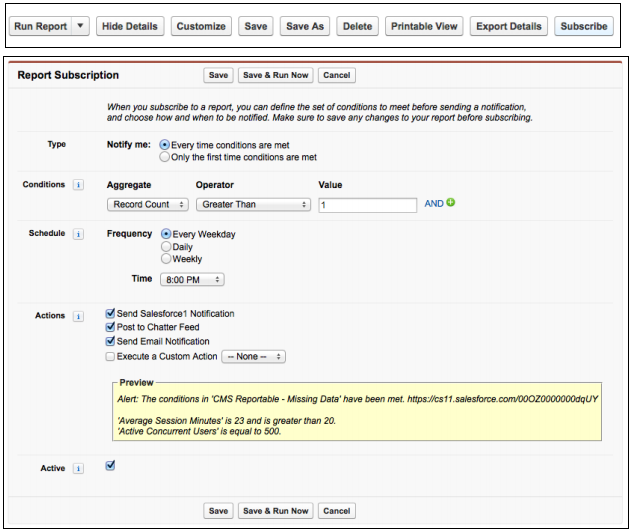The width and height of the screenshot is (632, 532).
Task: Expand the Aggregate Record Count dropdown
Action: [x=148, y=204]
